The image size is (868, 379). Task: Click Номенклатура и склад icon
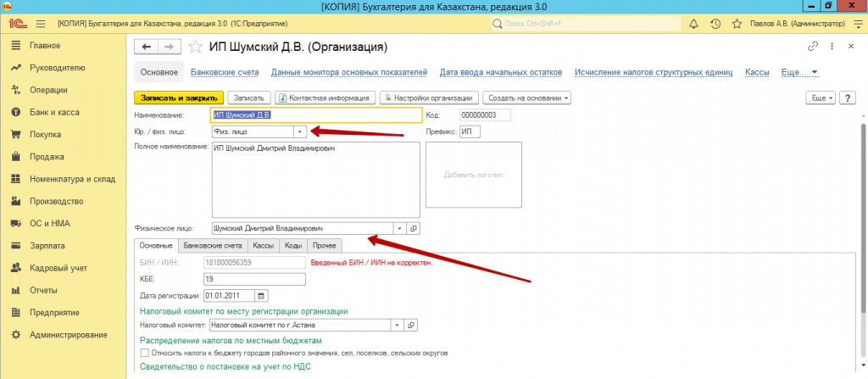(x=16, y=179)
